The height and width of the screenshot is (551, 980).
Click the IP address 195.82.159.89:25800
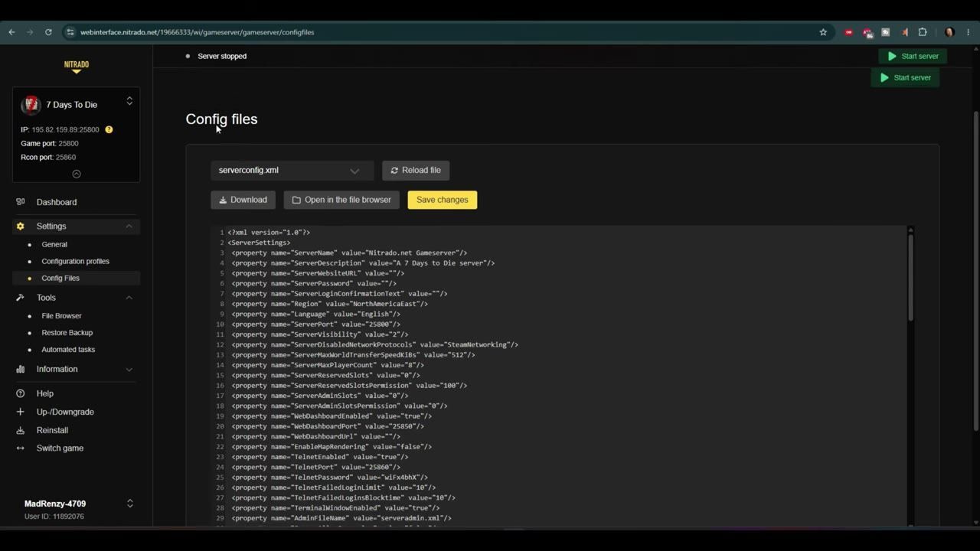pyautogui.click(x=65, y=130)
